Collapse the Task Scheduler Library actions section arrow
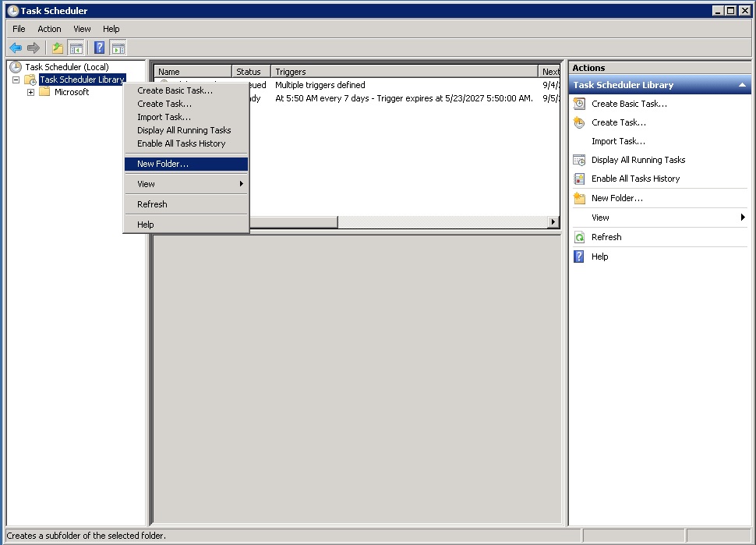This screenshot has height=545, width=756. point(742,85)
